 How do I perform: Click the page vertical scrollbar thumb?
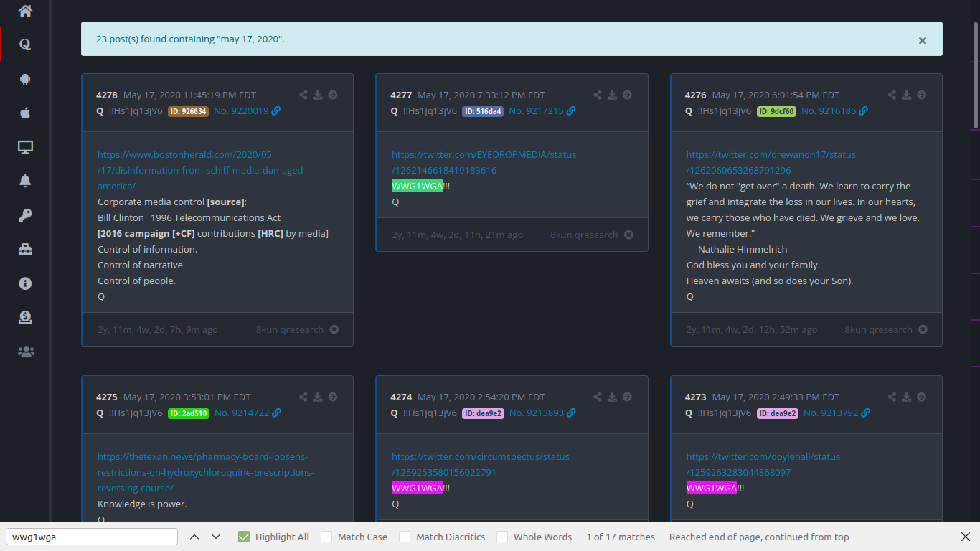click(976, 75)
